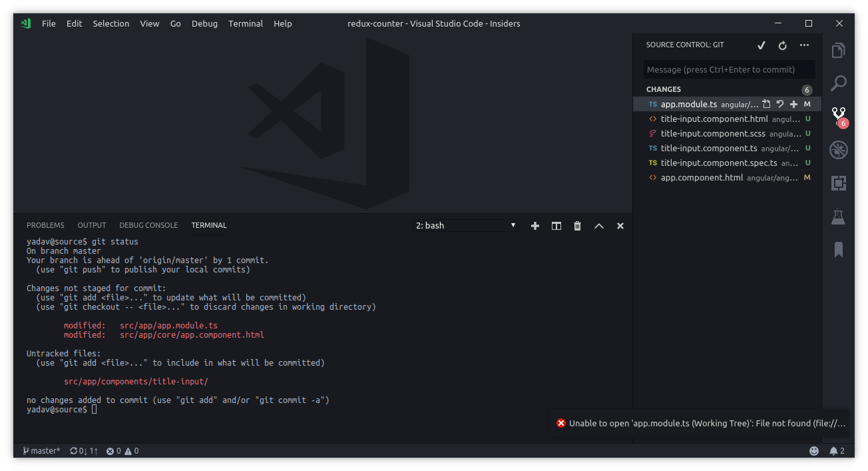Open the terminal selector dropdown showing 2: bash
Viewport: 868px width, 471px height.
coord(465,225)
